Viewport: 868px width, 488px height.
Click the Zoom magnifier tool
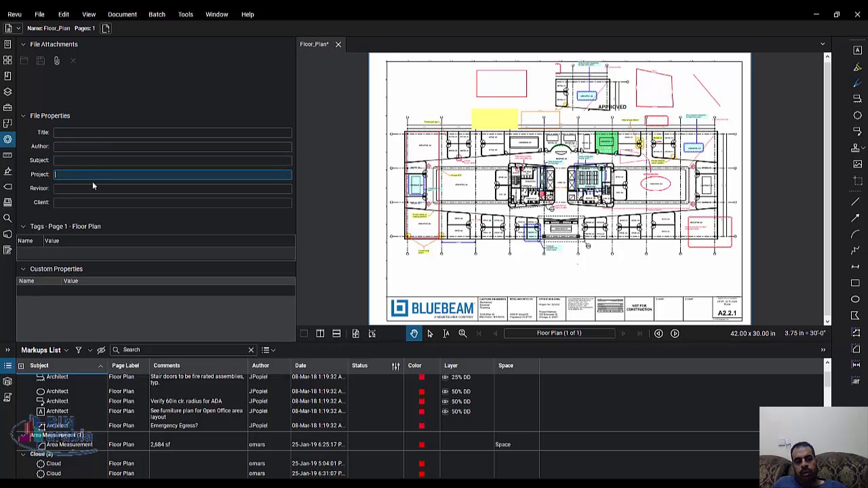coord(462,333)
